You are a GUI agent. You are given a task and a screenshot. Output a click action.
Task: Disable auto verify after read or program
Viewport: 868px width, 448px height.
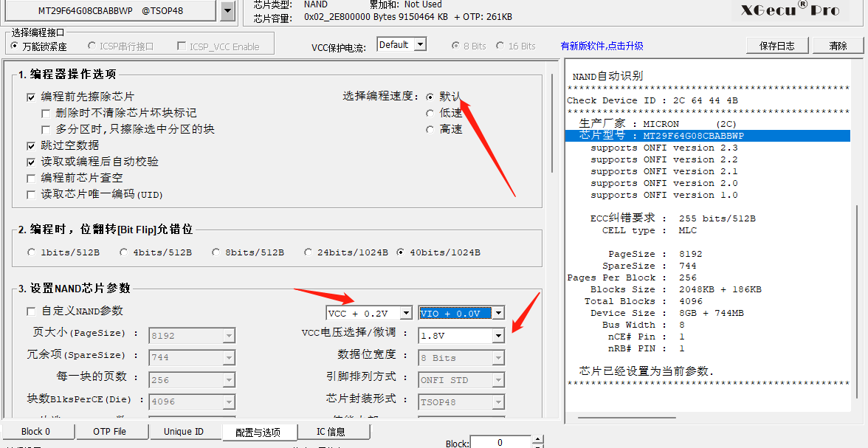point(31,162)
